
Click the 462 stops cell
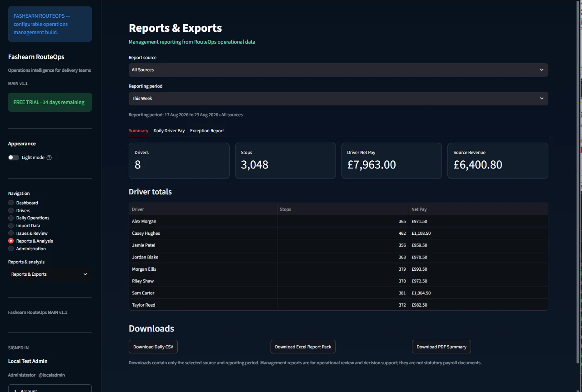(343, 233)
